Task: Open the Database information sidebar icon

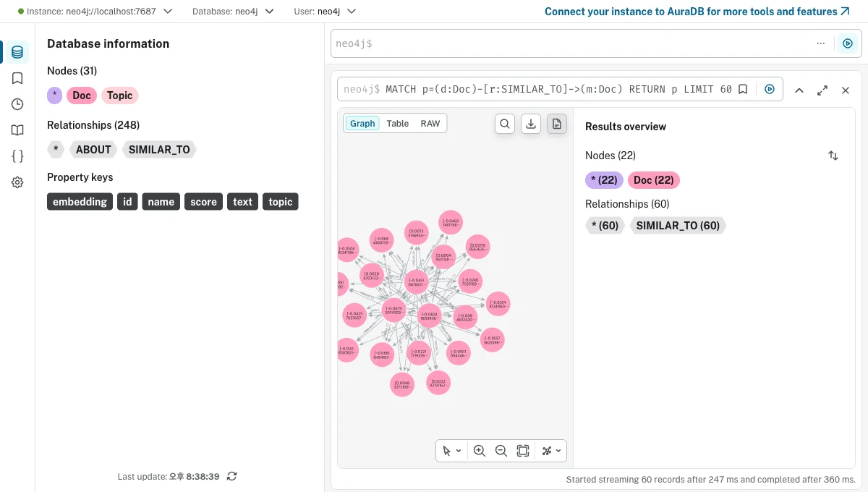Action: (17, 52)
